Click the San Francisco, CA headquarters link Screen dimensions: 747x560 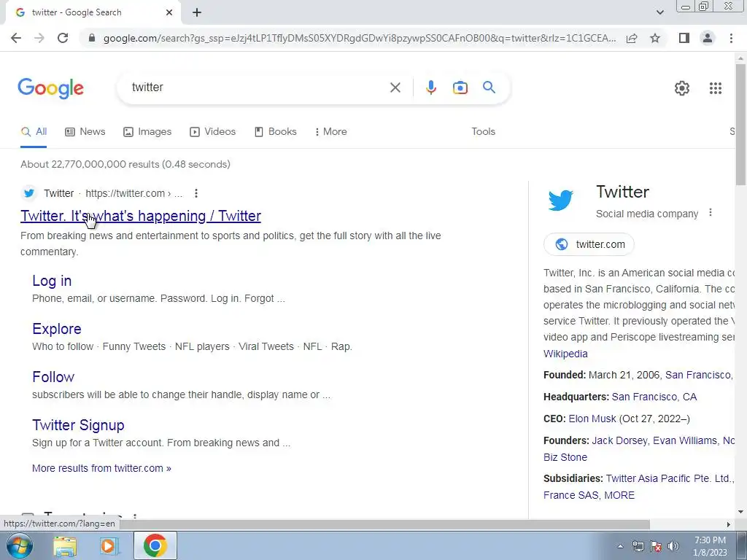coord(654,397)
